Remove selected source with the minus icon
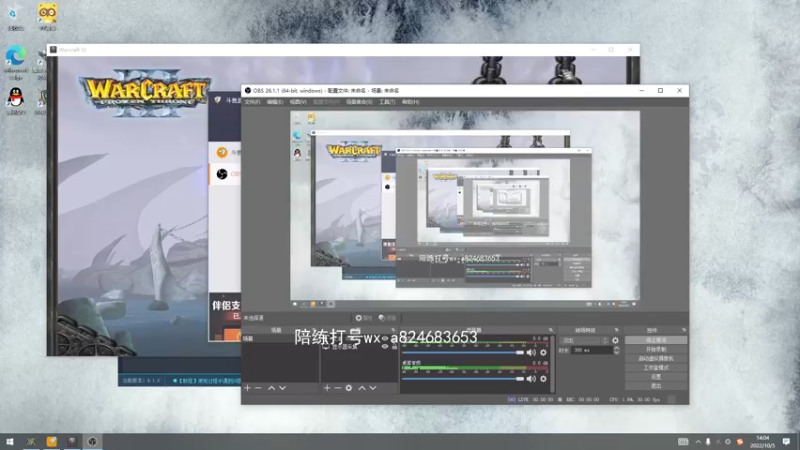The height and width of the screenshot is (450, 800). coord(338,388)
